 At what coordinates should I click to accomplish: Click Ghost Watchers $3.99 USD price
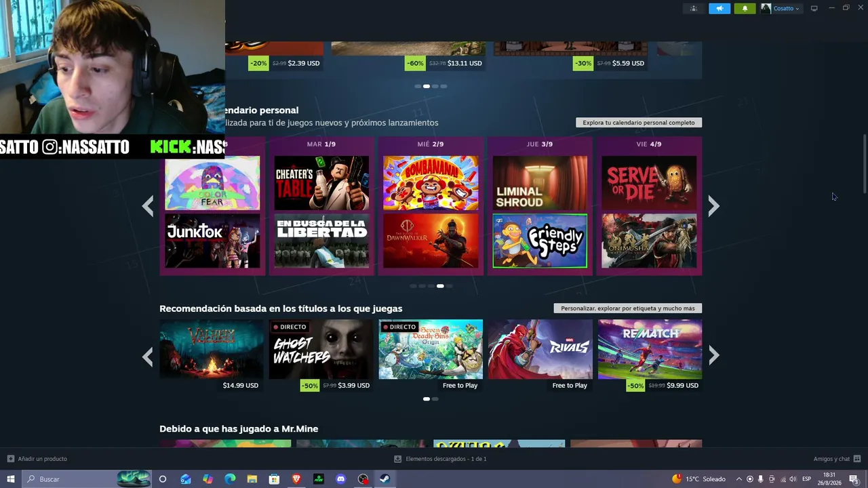(x=354, y=385)
